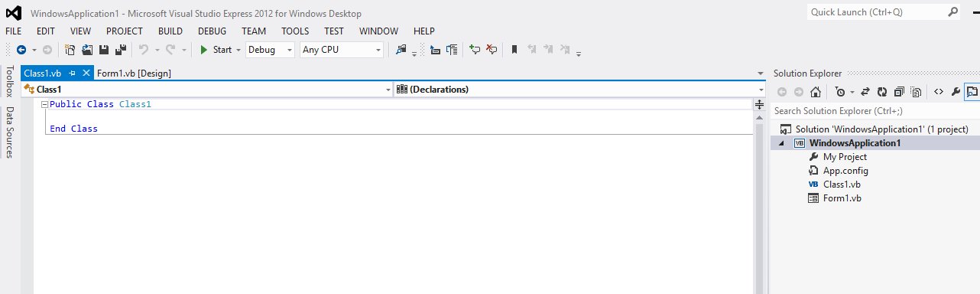Open the WINDOW menu

378,31
